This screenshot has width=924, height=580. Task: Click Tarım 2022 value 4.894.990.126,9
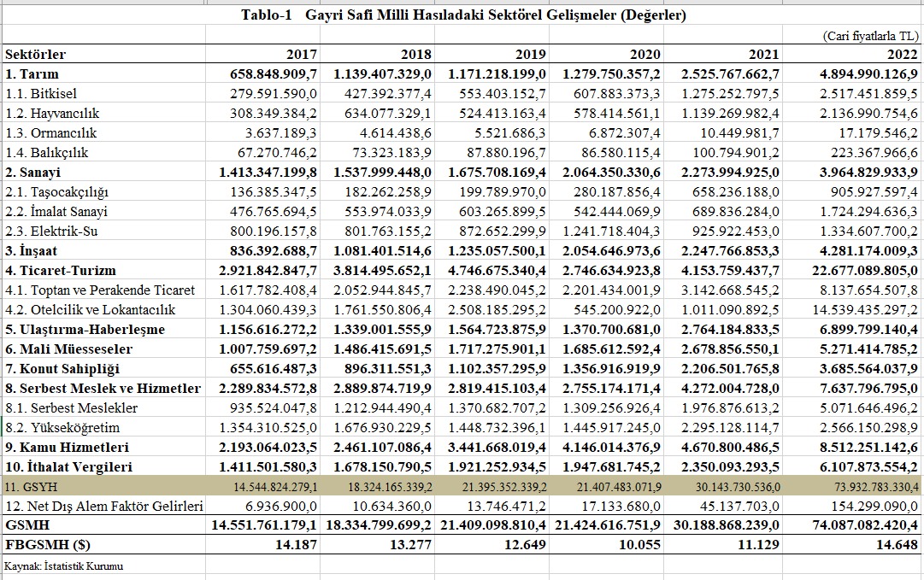pos(868,74)
